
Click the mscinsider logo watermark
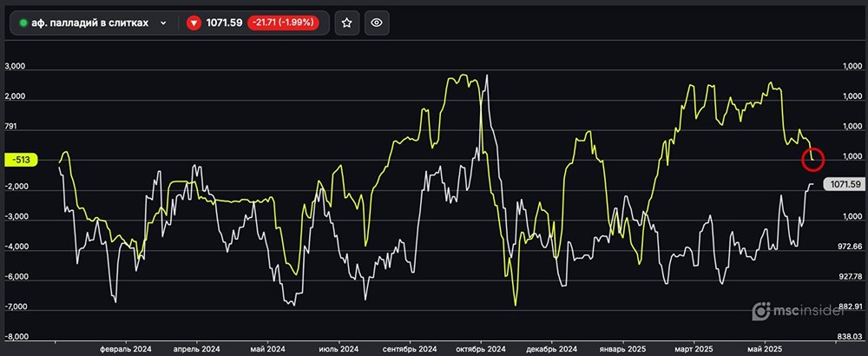pos(807,311)
